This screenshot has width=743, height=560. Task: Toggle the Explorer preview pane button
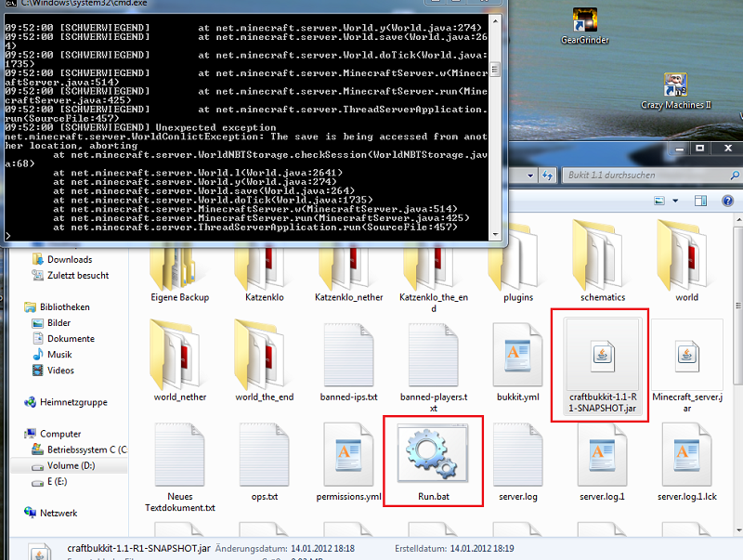click(700, 201)
